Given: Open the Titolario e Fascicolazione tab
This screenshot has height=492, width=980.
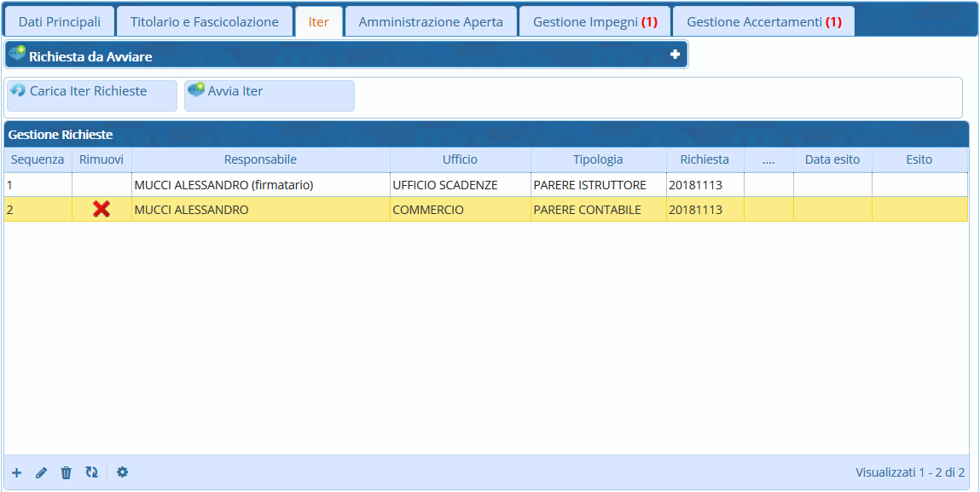Looking at the screenshot, I should coord(204,21).
